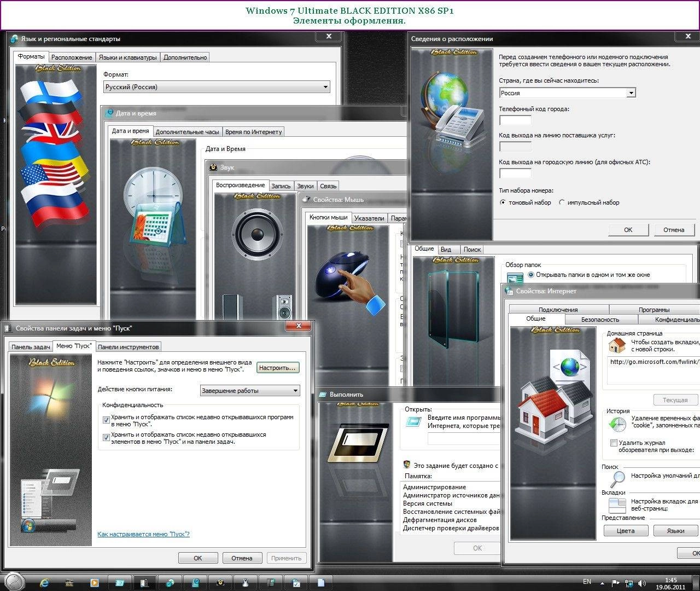Click the Цвета button

click(x=626, y=531)
